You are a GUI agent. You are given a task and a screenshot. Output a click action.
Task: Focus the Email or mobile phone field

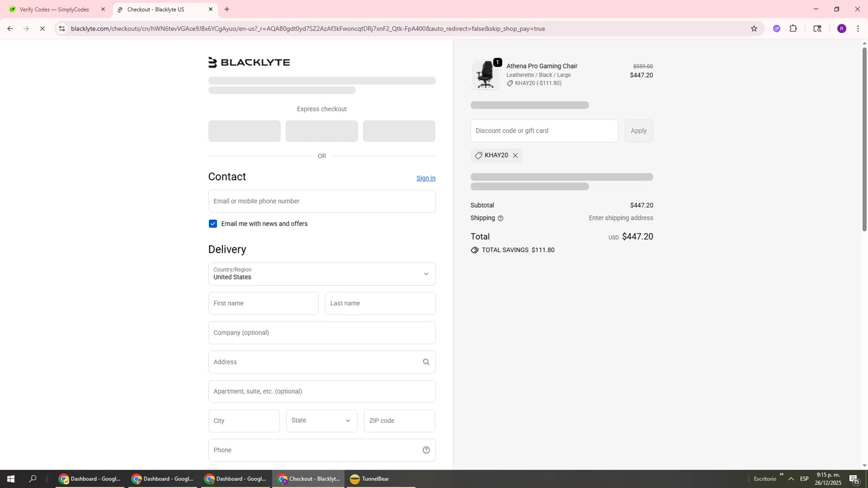pos(322,201)
